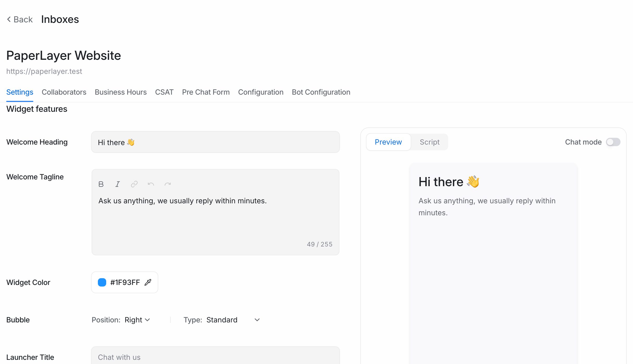Click the Back chevron arrow
This screenshot has height=364, width=633.
(x=9, y=19)
